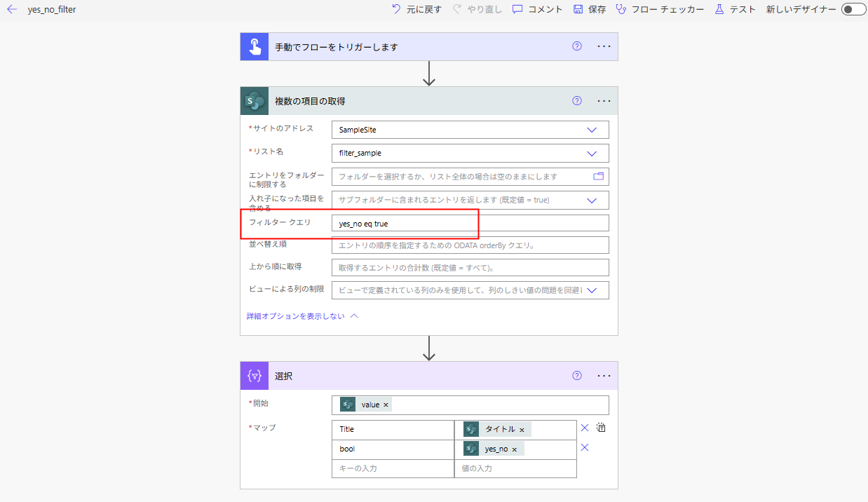
Task: Click the help icon on the 選択 card
Action: 576,376
